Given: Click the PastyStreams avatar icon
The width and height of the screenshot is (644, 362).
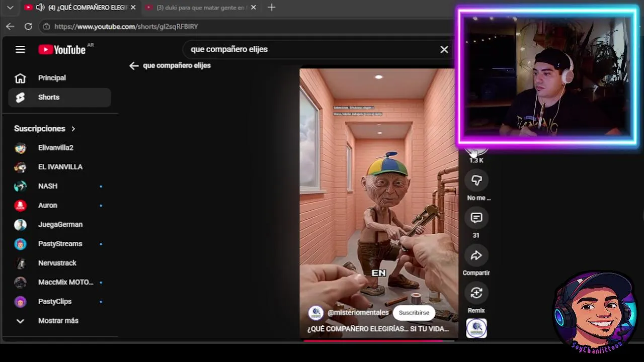Looking at the screenshot, I should 20,244.
